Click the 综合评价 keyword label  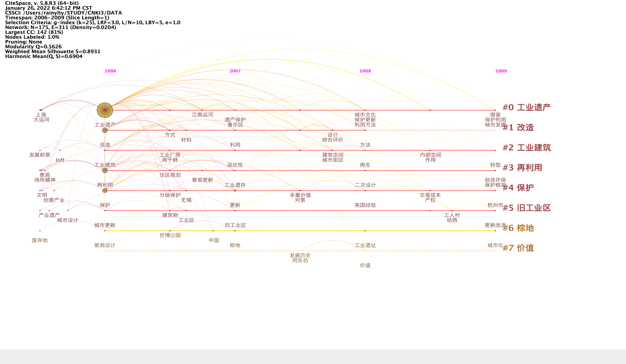coord(333,140)
